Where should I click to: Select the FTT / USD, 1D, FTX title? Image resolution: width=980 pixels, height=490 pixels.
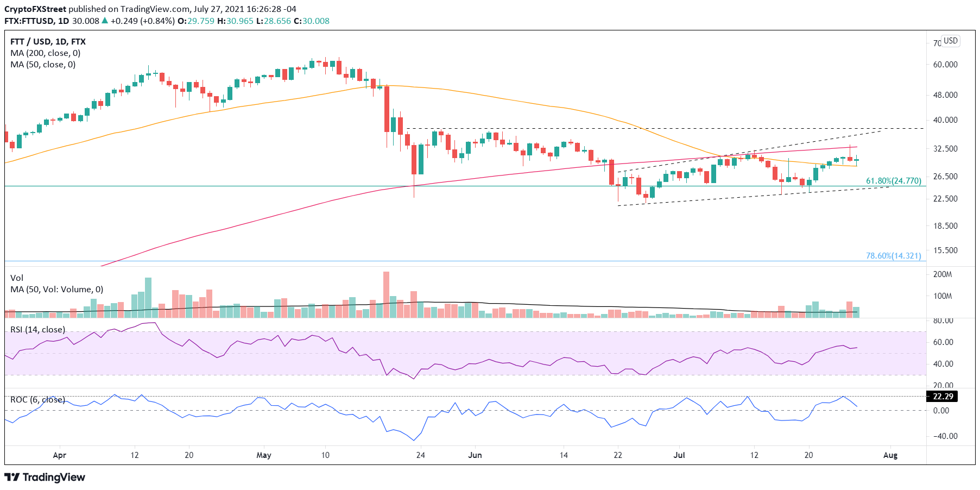point(48,42)
